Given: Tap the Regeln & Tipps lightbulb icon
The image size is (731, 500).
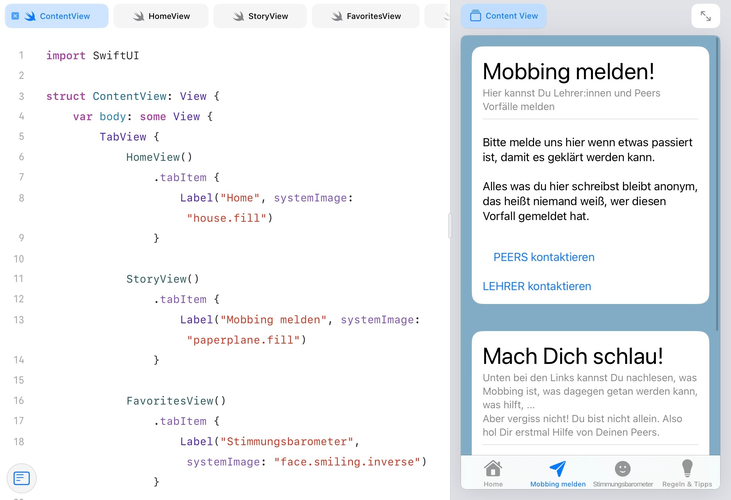Looking at the screenshot, I should 687,469.
